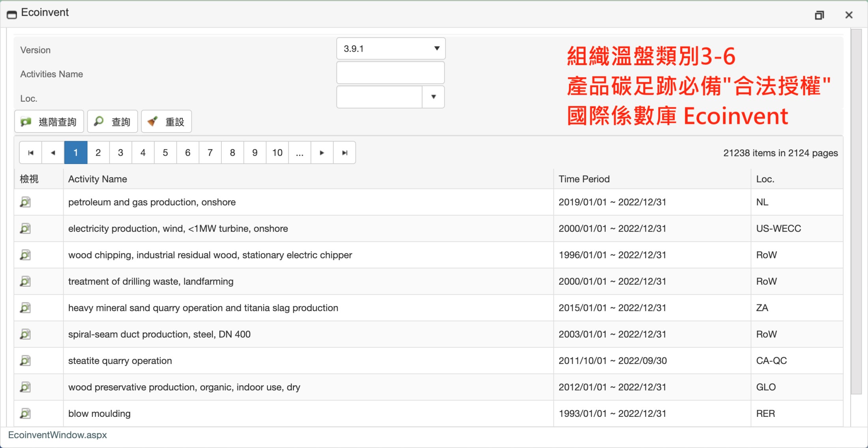Open view icon for steatite quarry operation row
This screenshot has width=868, height=448.
25,360
